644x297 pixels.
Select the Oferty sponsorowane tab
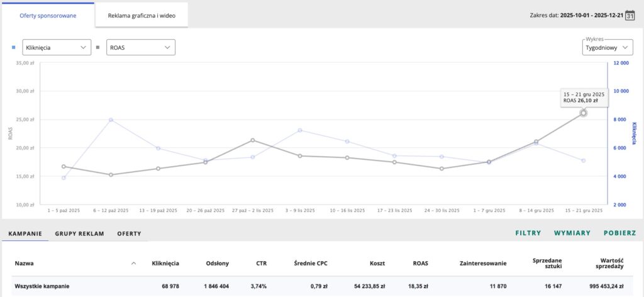click(x=48, y=15)
